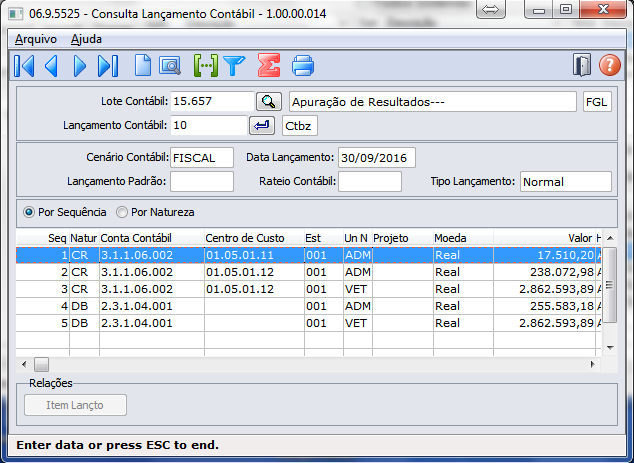This screenshot has height=463, width=634.
Task: Click cost center 01.05.01.11 cell
Action: point(254,255)
